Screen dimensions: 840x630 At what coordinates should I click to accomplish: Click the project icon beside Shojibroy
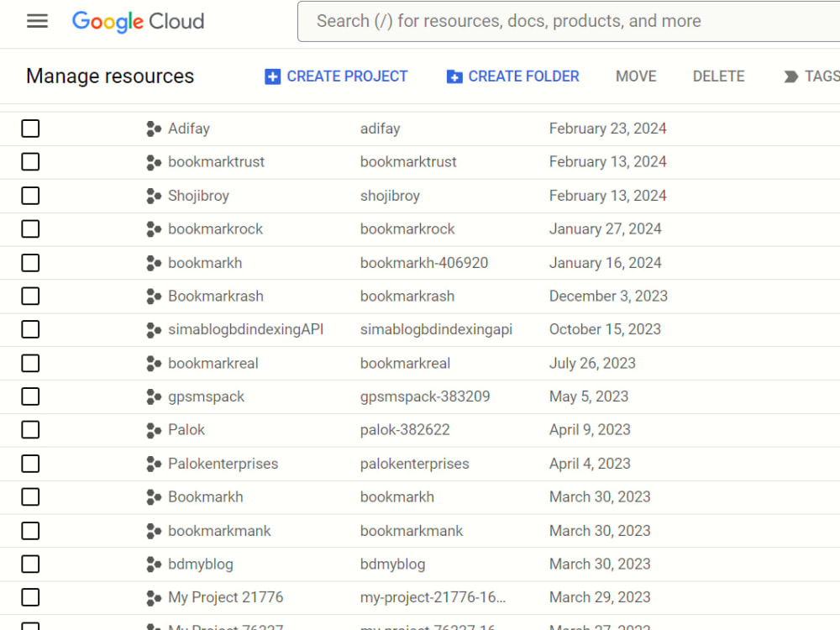[x=154, y=196]
